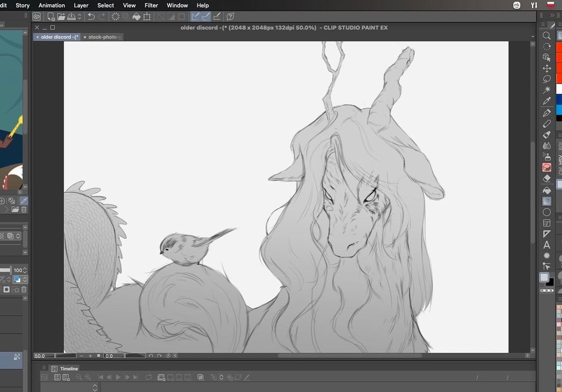562x392 pixels.
Task: Click zoom out minus button below canvas
Action: (x=82, y=356)
